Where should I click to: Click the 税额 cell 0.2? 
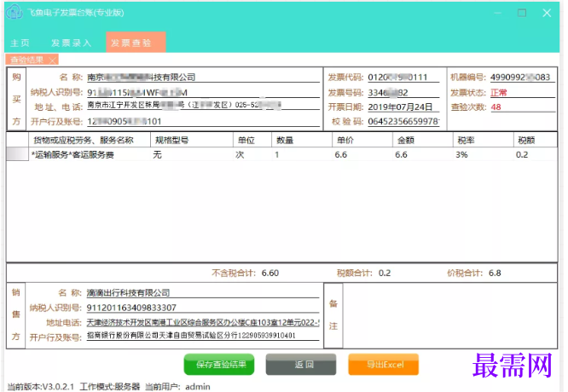pyautogui.click(x=536, y=154)
